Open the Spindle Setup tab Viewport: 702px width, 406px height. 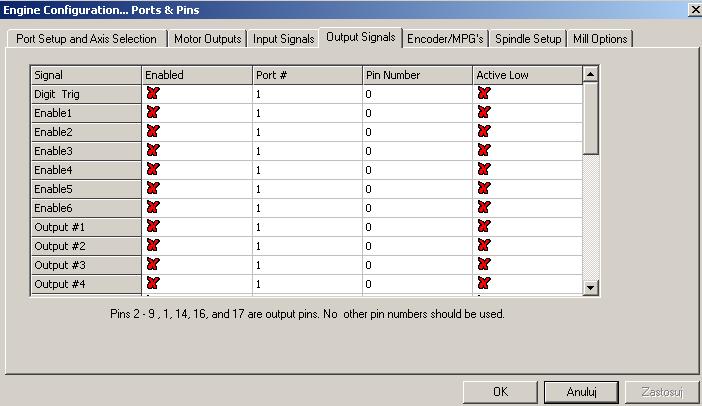pos(528,39)
